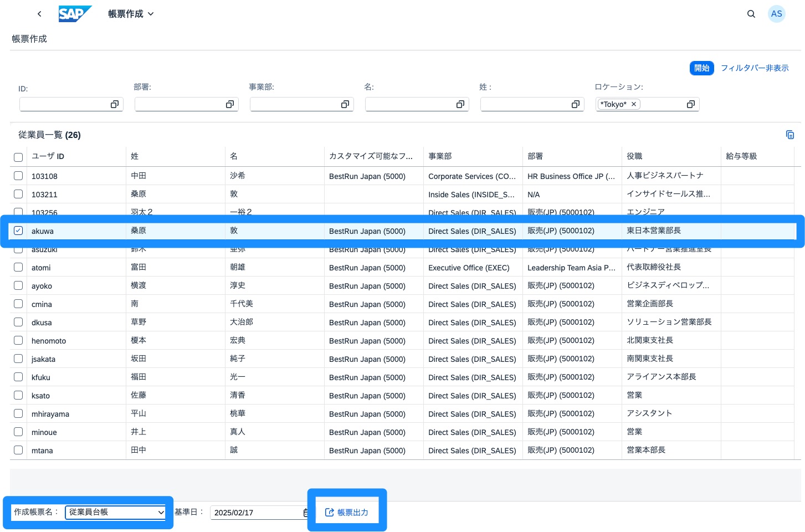
Task: Check the row for 103211
Action: coord(18,194)
